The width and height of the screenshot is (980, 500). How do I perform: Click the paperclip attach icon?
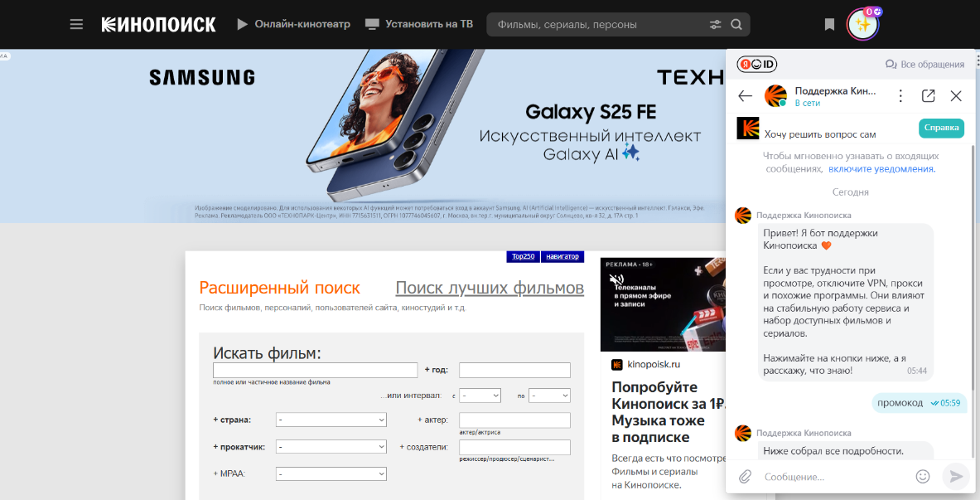click(745, 477)
